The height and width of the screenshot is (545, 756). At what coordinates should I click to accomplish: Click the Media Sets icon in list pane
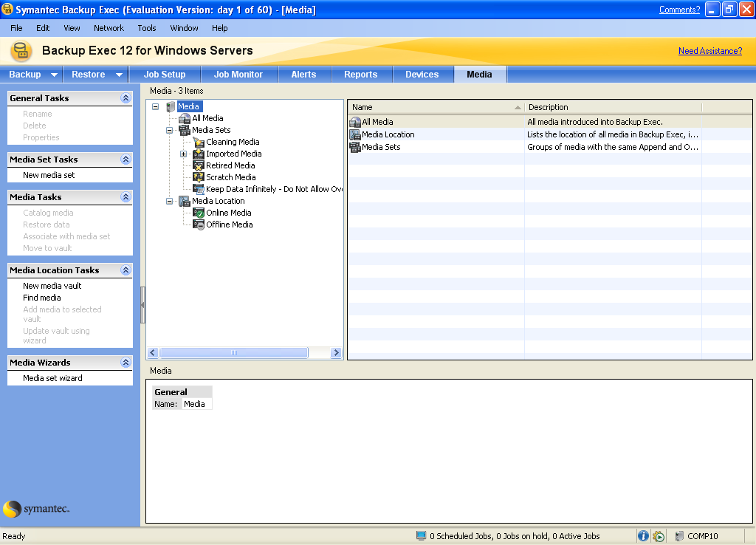pos(355,147)
